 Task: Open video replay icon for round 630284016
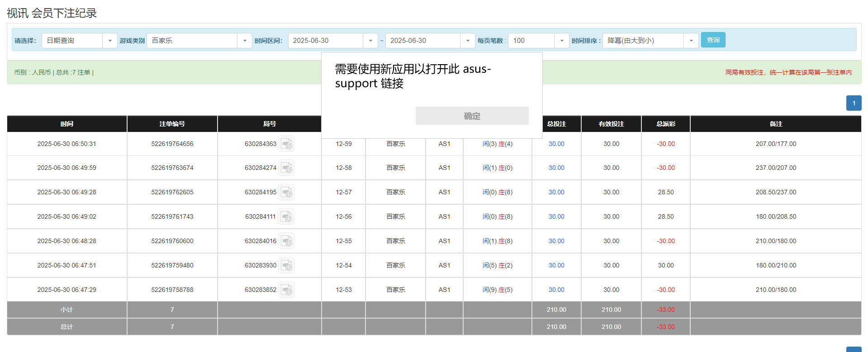[286, 241]
